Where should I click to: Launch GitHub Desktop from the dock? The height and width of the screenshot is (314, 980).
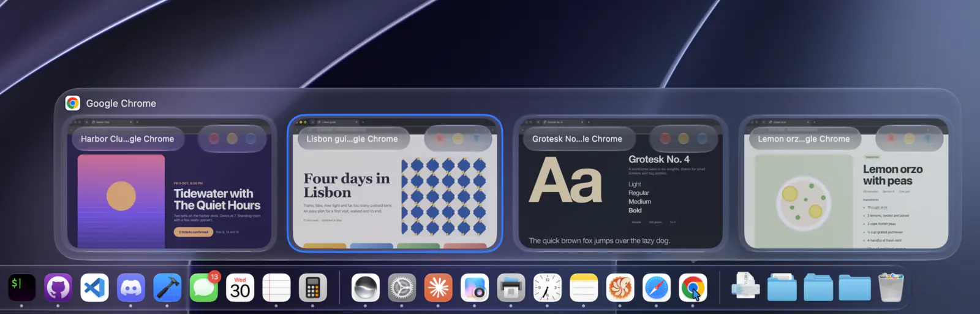[x=58, y=288]
